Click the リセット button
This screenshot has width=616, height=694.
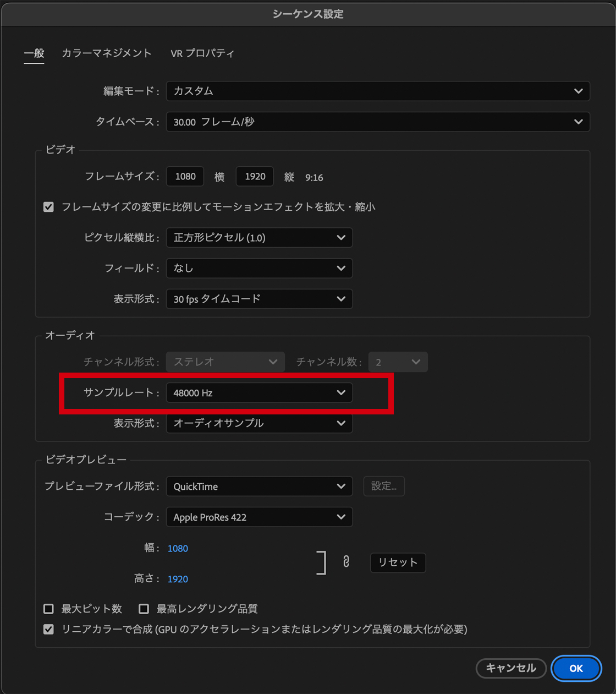(398, 562)
